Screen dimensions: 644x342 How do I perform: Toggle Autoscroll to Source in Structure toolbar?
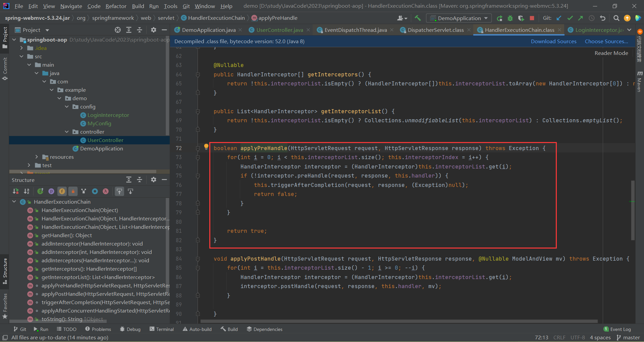click(x=119, y=191)
